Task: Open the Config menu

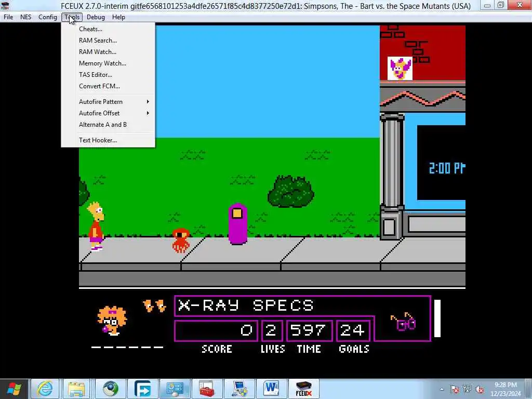Action: point(47,17)
